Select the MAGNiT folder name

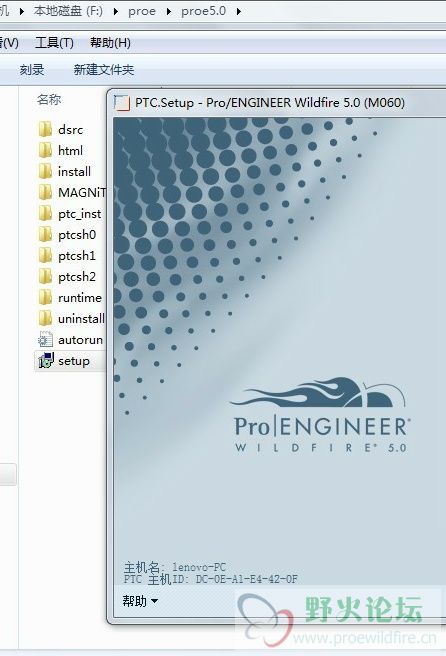pyautogui.click(x=81, y=192)
